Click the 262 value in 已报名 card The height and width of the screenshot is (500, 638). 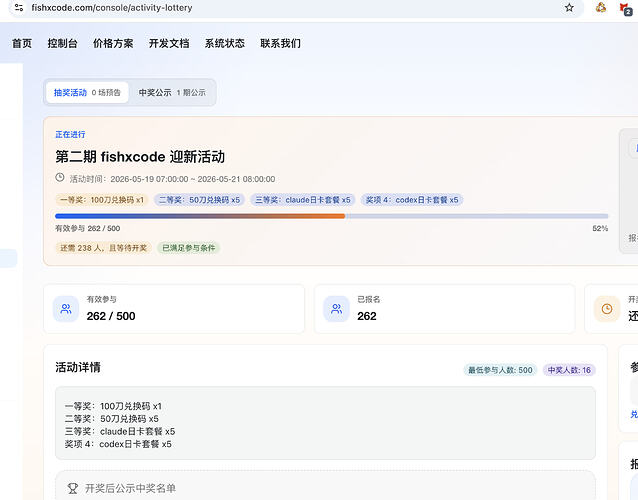367,316
